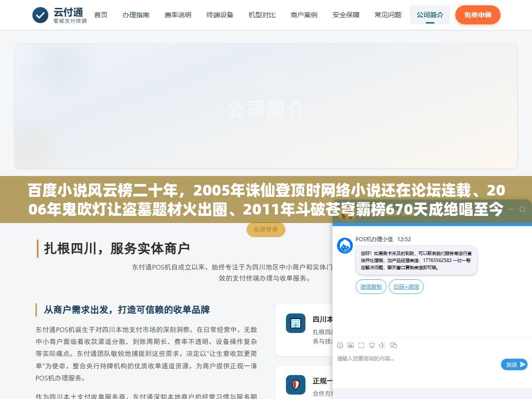Click the POS机办理小佳 agent avatar
The height and width of the screenshot is (399, 532).
pos(345,246)
